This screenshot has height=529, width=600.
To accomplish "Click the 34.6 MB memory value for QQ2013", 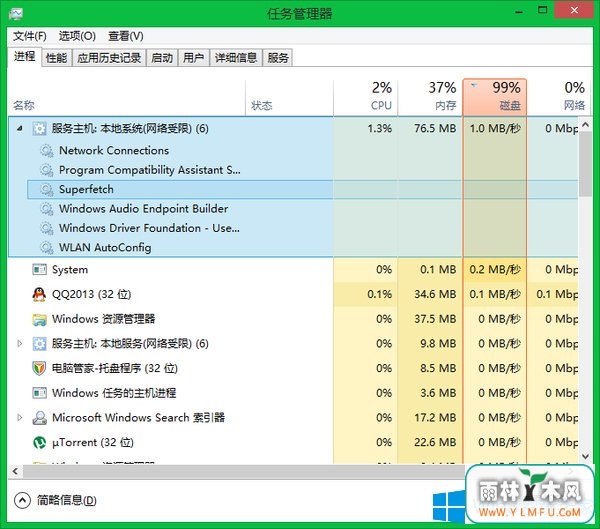I will click(x=435, y=294).
